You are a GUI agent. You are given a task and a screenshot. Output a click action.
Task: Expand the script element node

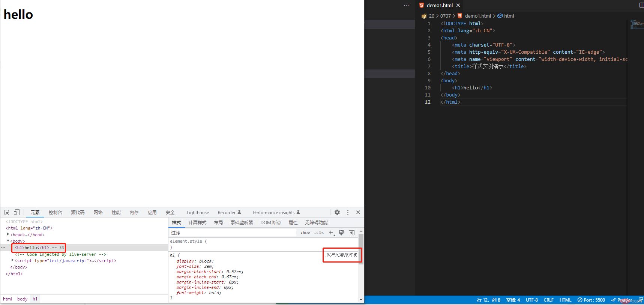point(12,260)
